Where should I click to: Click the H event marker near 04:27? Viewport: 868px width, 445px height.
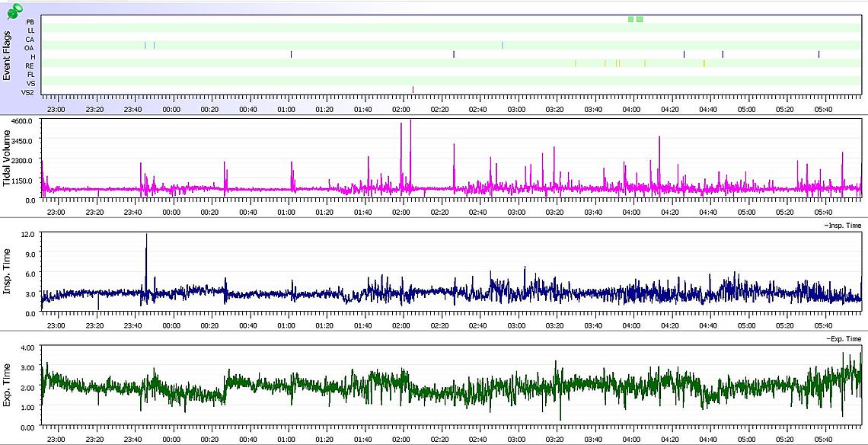(x=685, y=54)
